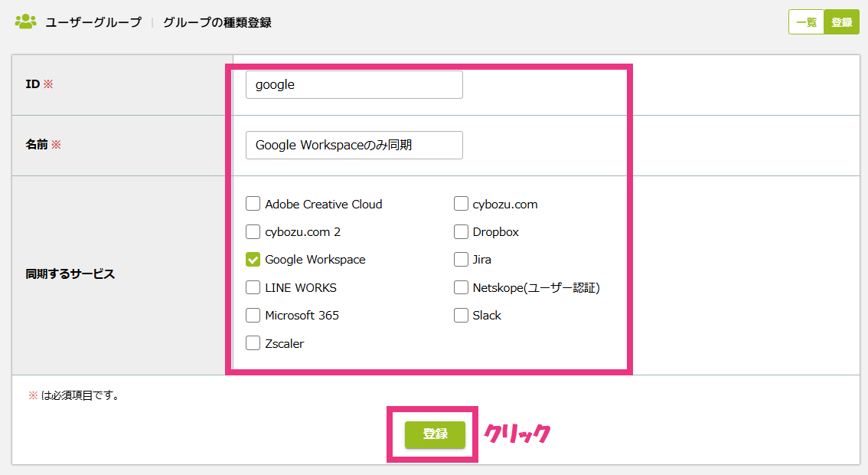Viewport: 868px width, 475px height.
Task: Click the ユーザーグループ heading text
Action: click(x=93, y=23)
